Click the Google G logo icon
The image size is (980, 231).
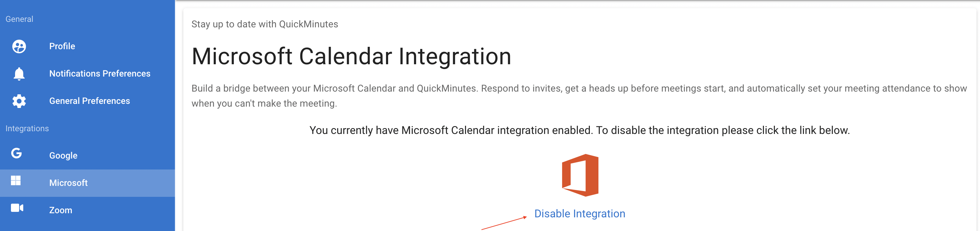[16, 153]
